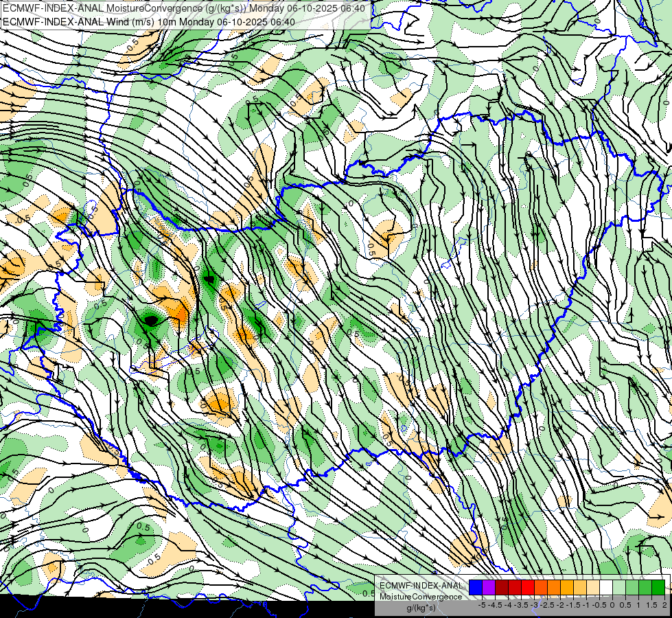Pick the orange swatch between -2.5 and -2

pyautogui.click(x=554, y=587)
